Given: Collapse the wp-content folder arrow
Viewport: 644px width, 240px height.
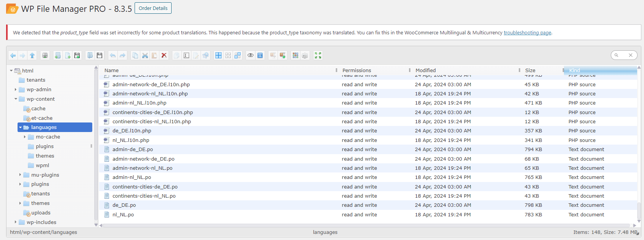Looking at the screenshot, I should pyautogui.click(x=16, y=99).
